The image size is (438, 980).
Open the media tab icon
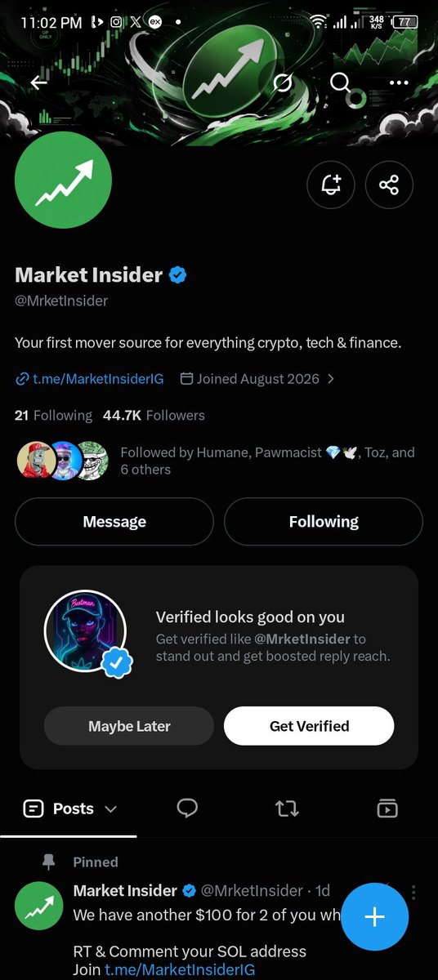point(387,808)
